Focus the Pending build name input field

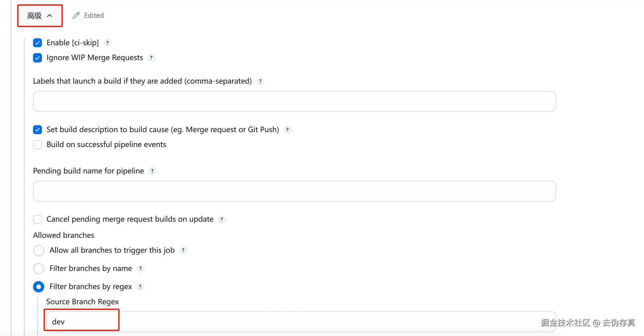coord(294,191)
